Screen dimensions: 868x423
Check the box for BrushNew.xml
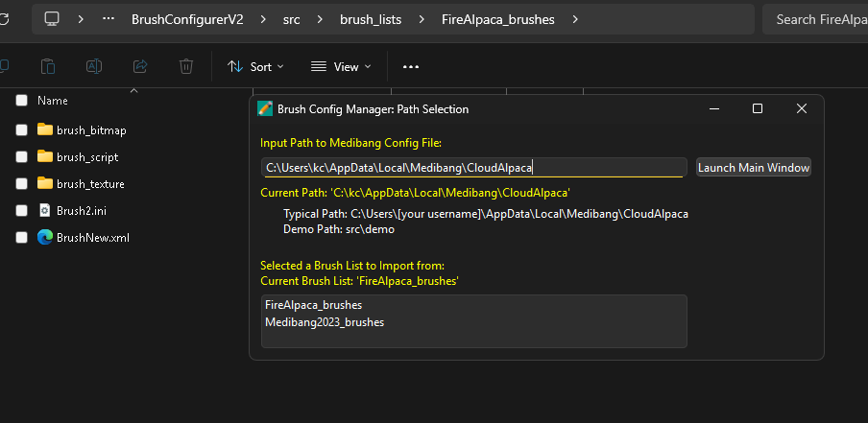(21, 237)
